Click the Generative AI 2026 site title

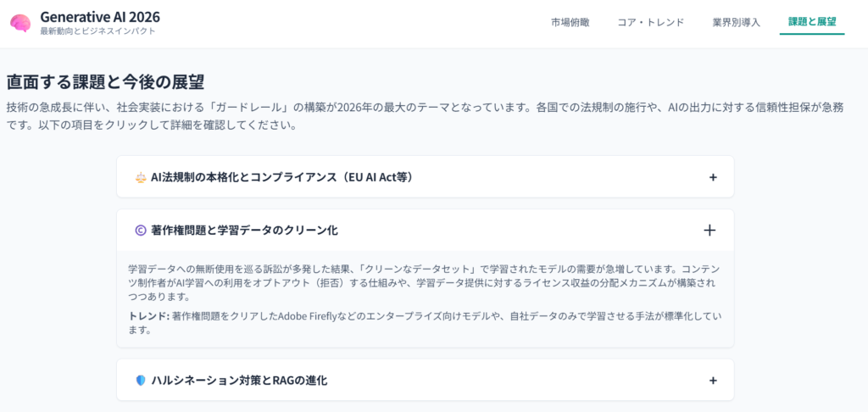[x=100, y=17]
